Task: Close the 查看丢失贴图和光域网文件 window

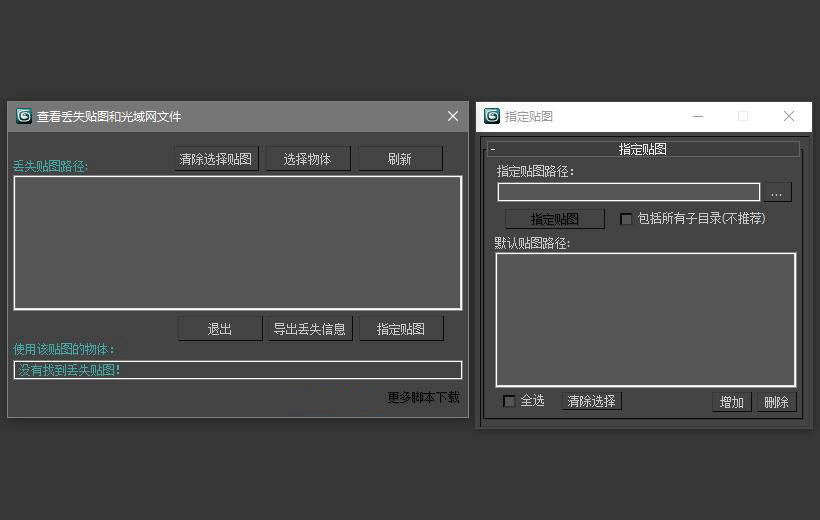Action: pos(453,116)
